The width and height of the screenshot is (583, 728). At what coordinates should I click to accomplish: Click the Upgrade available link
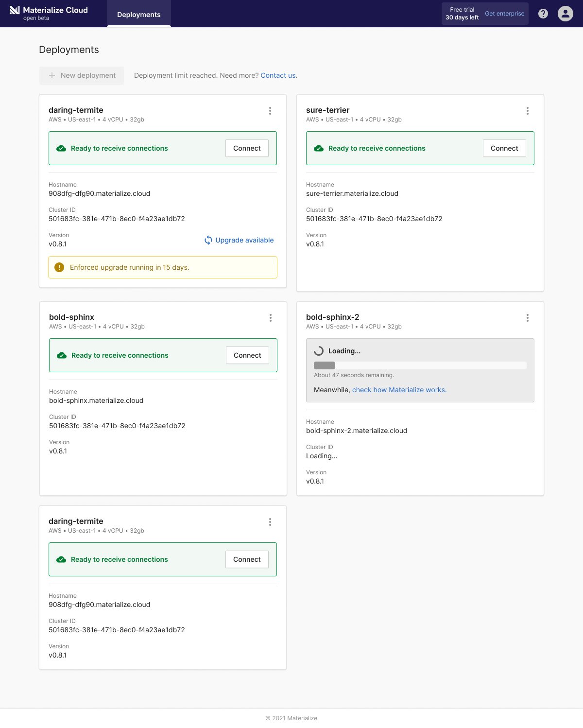(244, 240)
